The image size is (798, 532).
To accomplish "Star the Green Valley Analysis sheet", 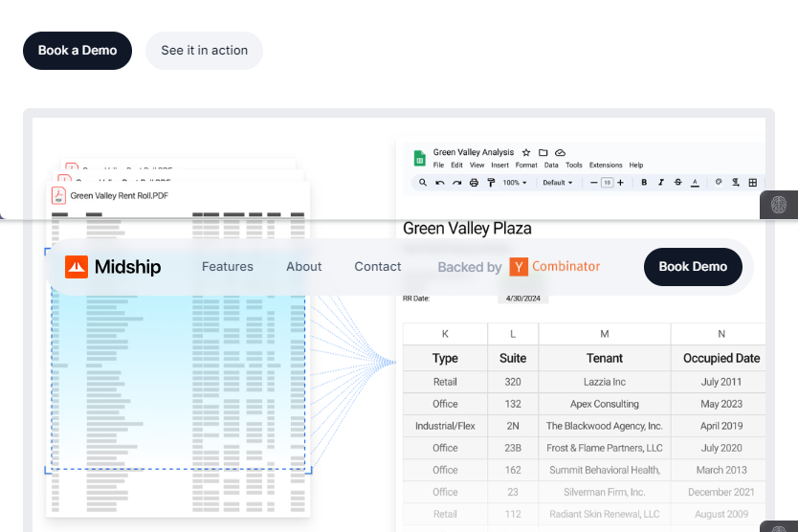I will (526, 152).
